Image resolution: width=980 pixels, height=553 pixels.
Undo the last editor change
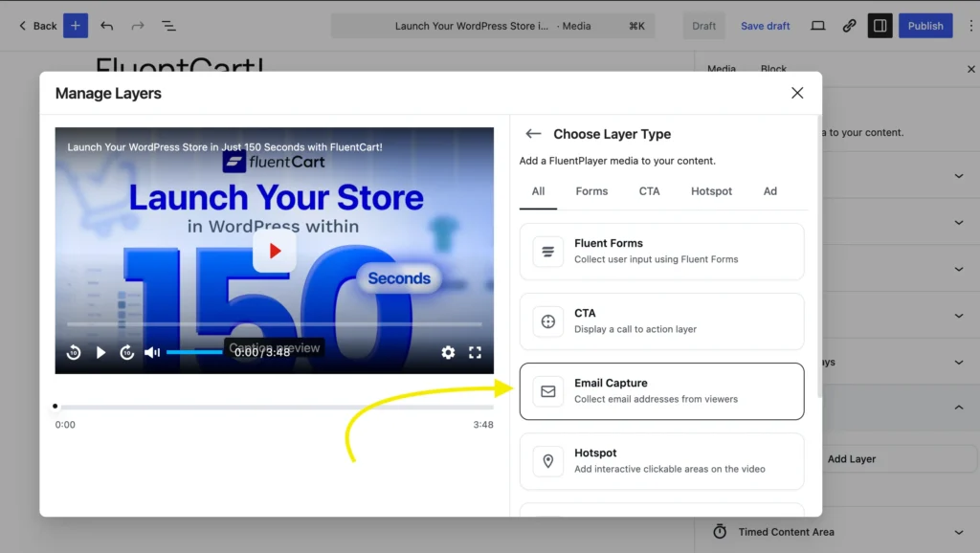tap(107, 26)
